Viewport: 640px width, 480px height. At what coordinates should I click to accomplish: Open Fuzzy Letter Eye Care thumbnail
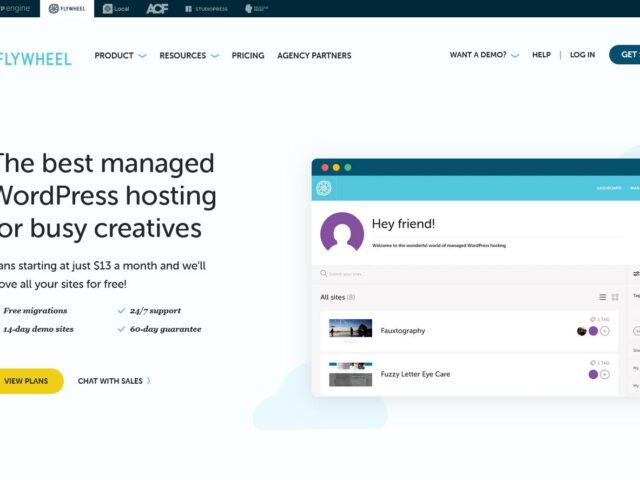click(350, 374)
